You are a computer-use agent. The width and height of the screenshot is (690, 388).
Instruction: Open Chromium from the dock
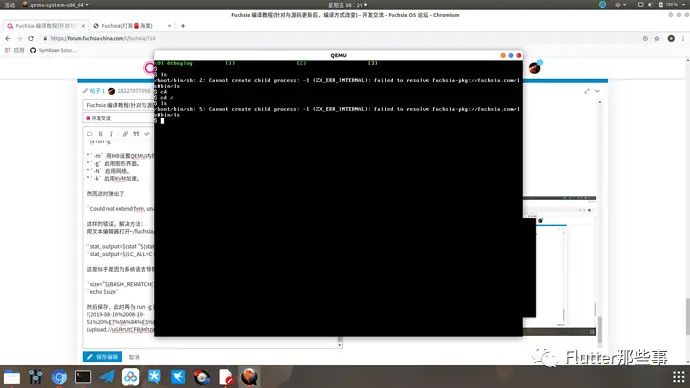click(59, 377)
